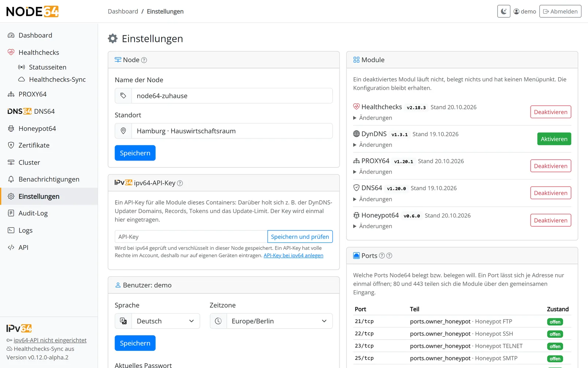Click the clock icon beside Zeitzone dropdown
Viewport: 588px width, 368px height.
pyautogui.click(x=218, y=321)
